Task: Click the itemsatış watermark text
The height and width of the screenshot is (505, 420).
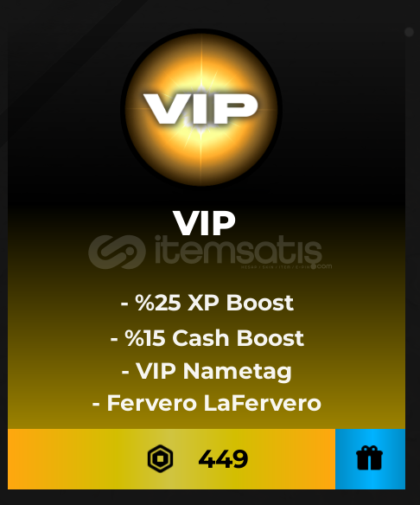Action: (239, 251)
